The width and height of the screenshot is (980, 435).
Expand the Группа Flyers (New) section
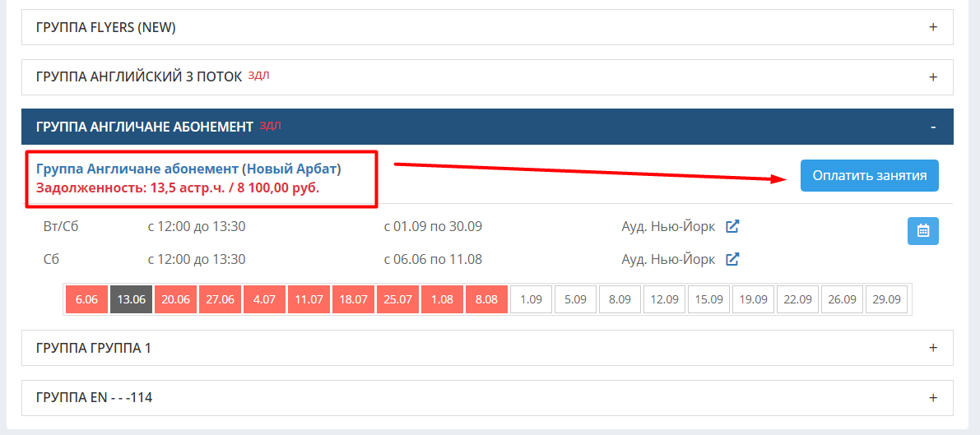pos(487,27)
